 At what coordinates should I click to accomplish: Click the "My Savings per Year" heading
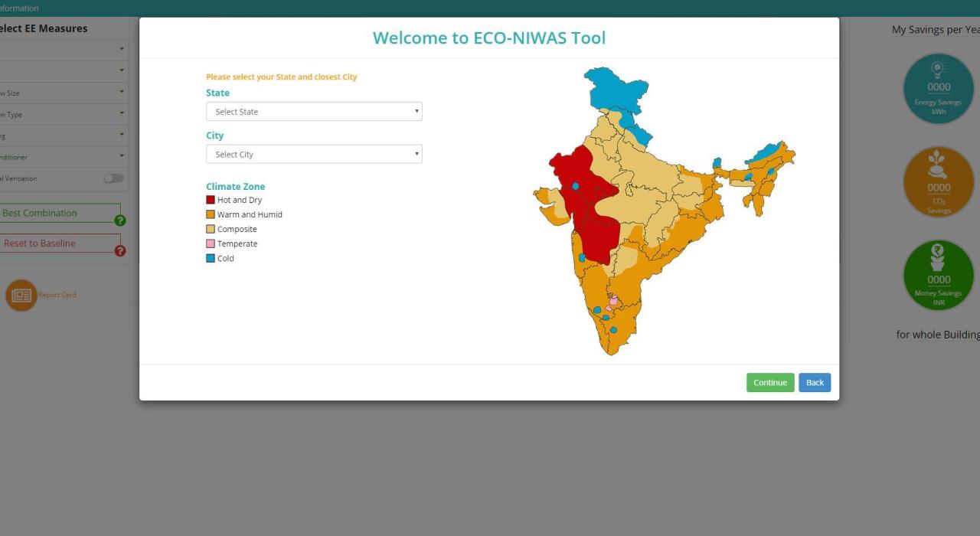pos(936,30)
